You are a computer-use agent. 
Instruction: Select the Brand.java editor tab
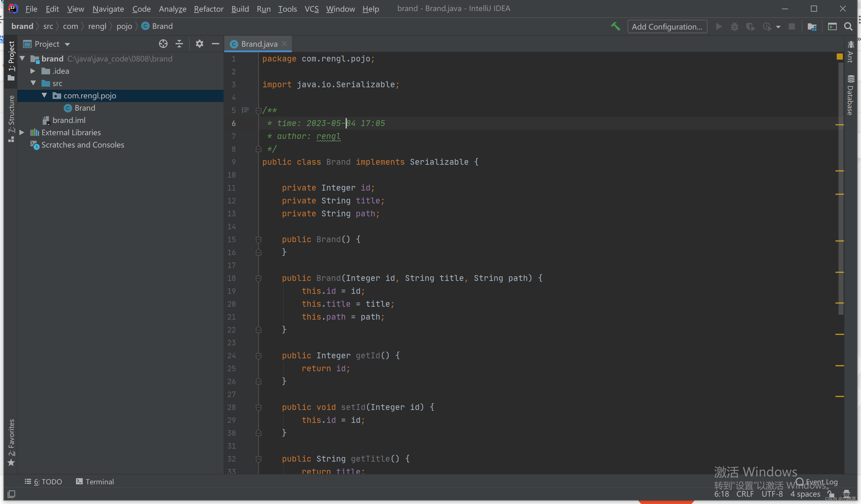tap(259, 44)
